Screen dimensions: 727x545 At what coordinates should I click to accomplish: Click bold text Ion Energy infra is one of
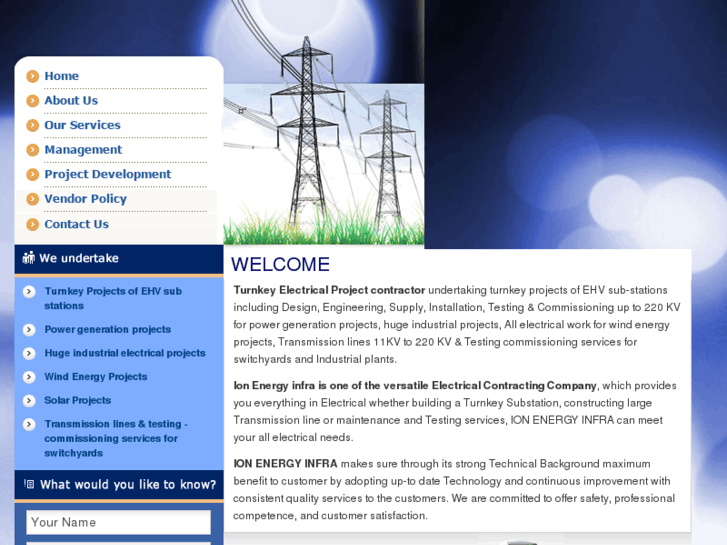click(x=415, y=386)
